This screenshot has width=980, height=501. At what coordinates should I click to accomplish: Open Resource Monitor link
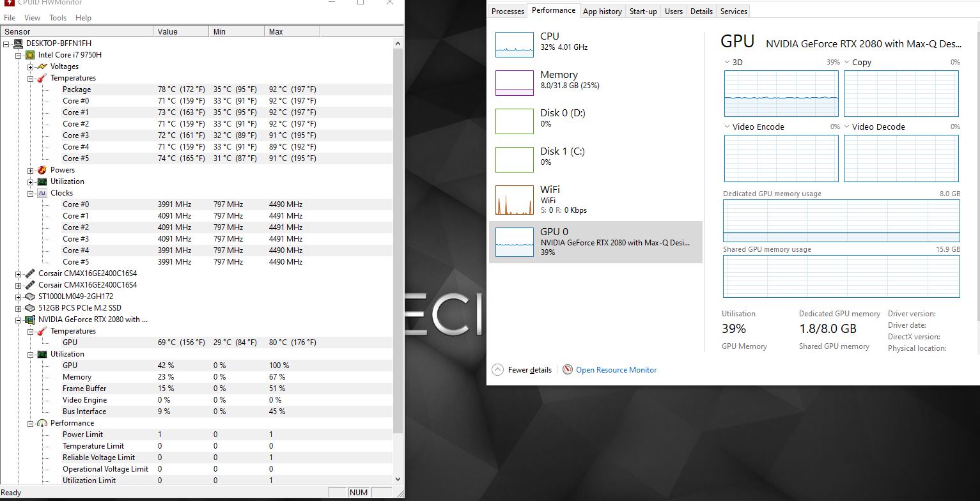(x=616, y=370)
